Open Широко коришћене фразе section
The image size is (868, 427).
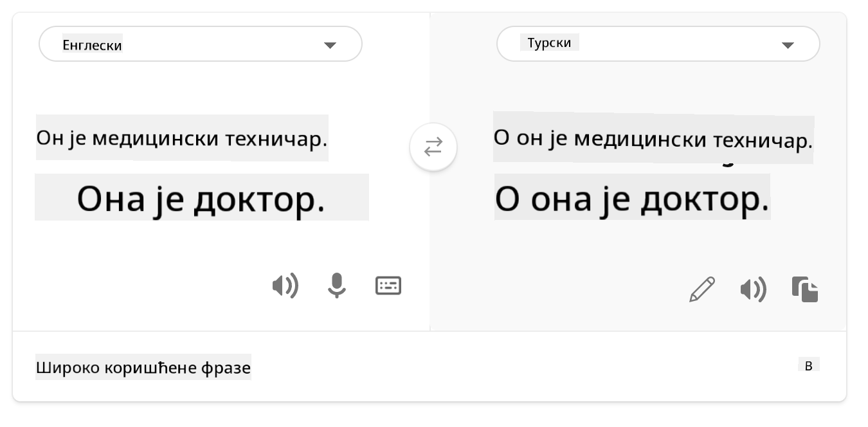(x=143, y=368)
